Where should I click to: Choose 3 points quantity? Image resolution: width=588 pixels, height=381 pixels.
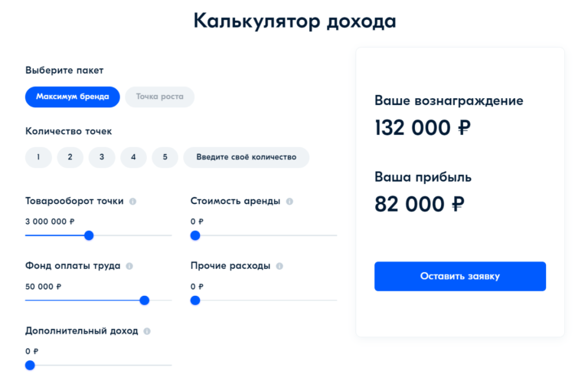[x=102, y=157]
